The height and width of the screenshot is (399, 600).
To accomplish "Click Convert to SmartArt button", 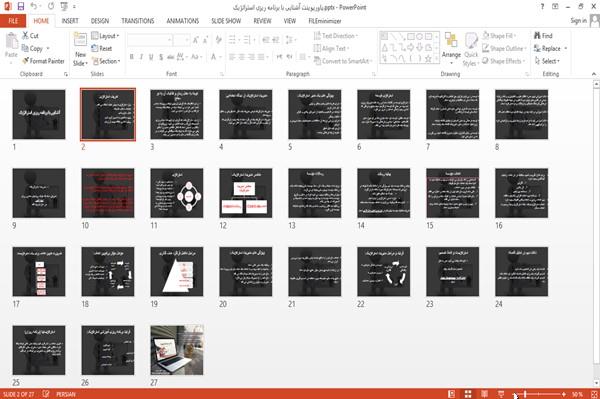I will tap(342, 61).
